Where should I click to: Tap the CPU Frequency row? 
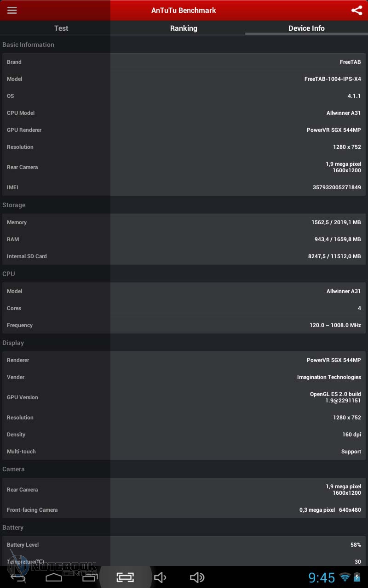coord(184,325)
